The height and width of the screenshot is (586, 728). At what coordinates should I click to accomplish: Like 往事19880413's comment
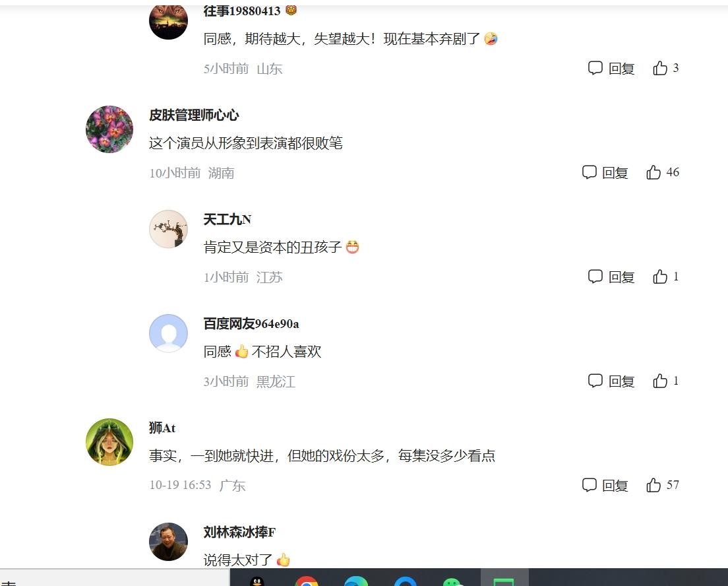coord(659,69)
